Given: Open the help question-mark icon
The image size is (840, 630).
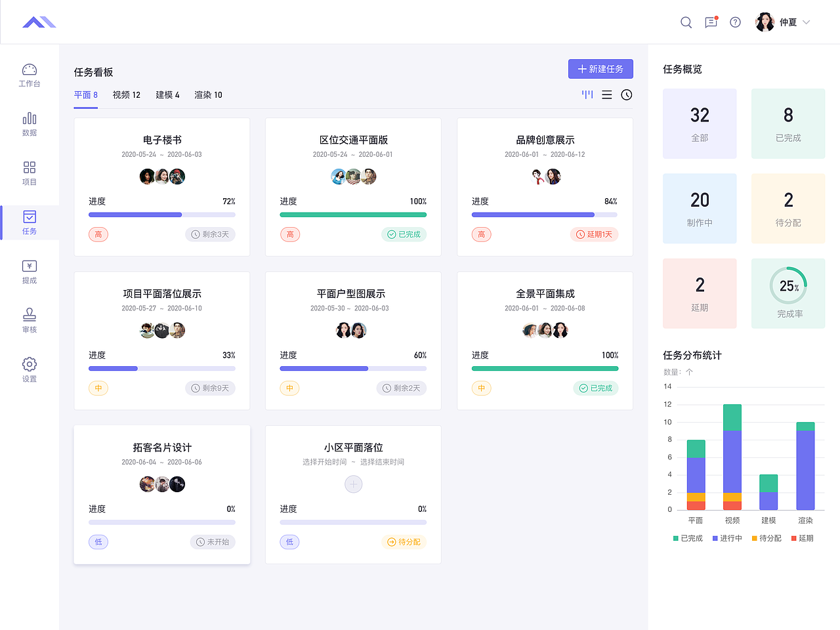Looking at the screenshot, I should pos(735,22).
